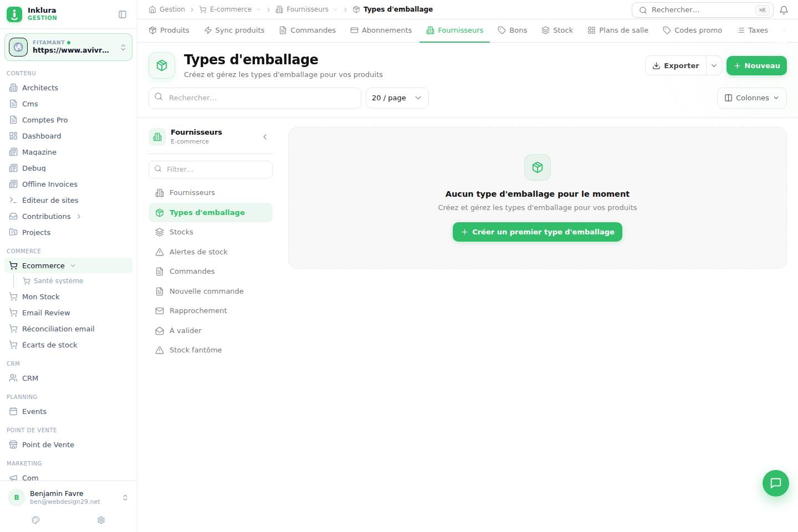
Task: Open Éditeur de sites in the sidebar
Action: click(68, 200)
